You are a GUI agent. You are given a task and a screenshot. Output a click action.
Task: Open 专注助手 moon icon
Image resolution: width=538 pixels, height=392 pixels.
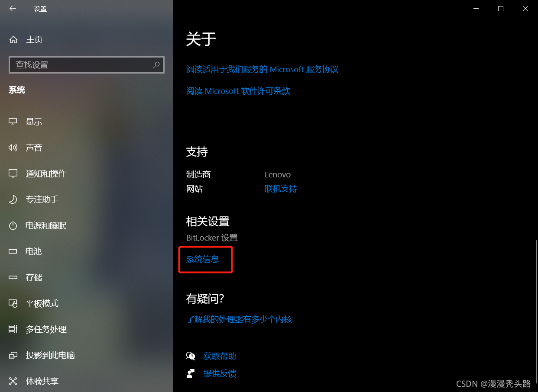click(13, 199)
